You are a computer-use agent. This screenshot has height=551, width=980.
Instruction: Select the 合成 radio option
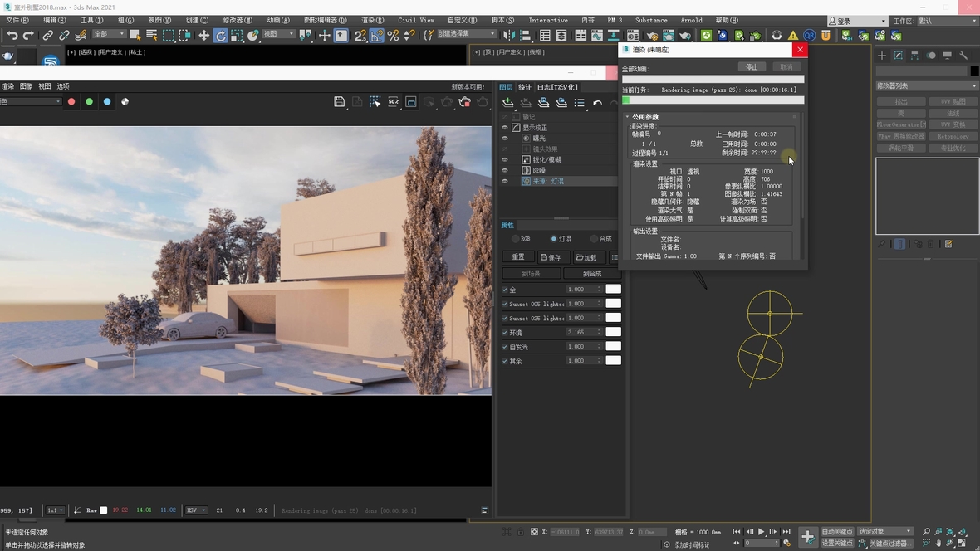(594, 239)
